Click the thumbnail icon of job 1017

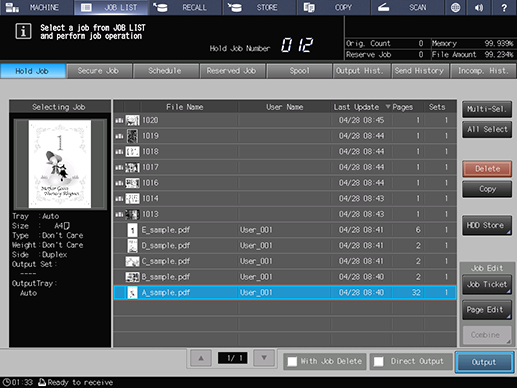[132, 167]
